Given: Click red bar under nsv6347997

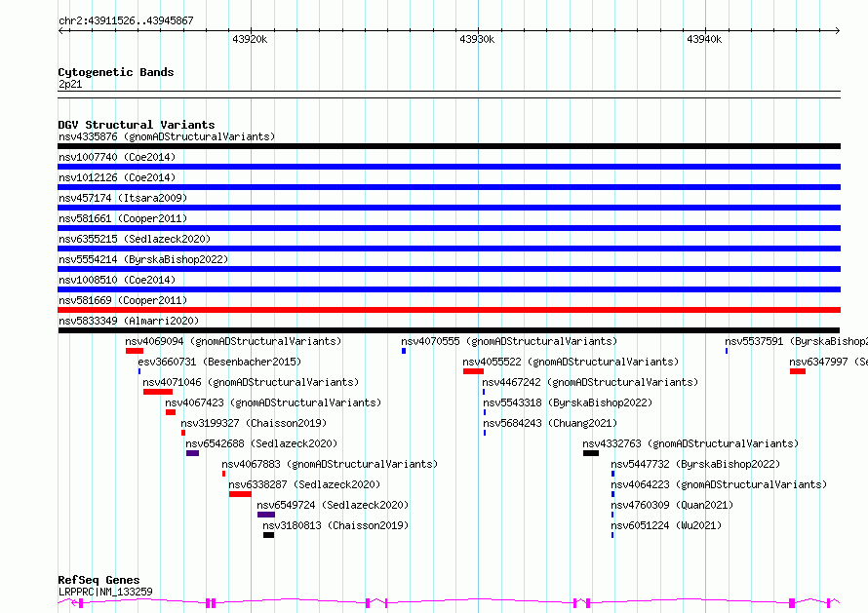Looking at the screenshot, I should pos(798,371).
